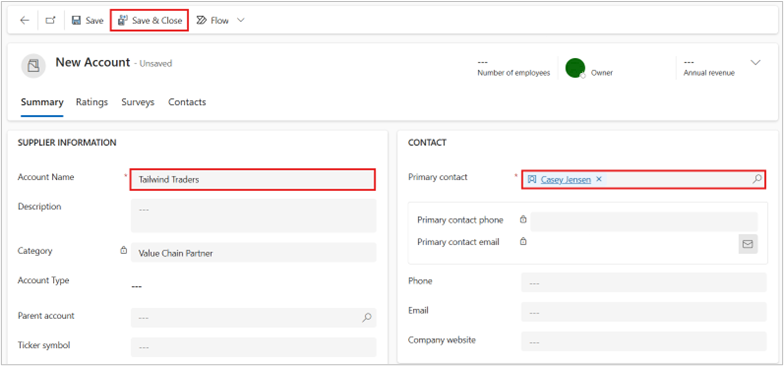Screen dimensions: 784x366
Task: Open record in new window icon
Action: 50,20
